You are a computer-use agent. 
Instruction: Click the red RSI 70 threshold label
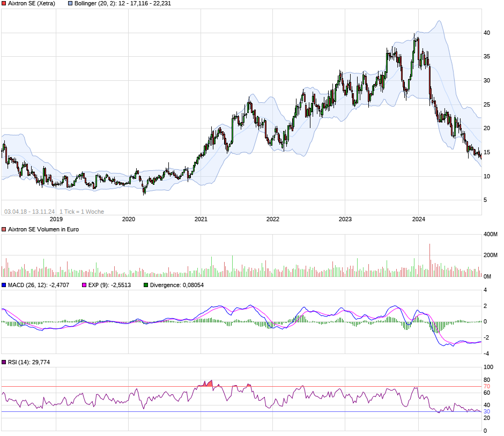pyautogui.click(x=487, y=387)
